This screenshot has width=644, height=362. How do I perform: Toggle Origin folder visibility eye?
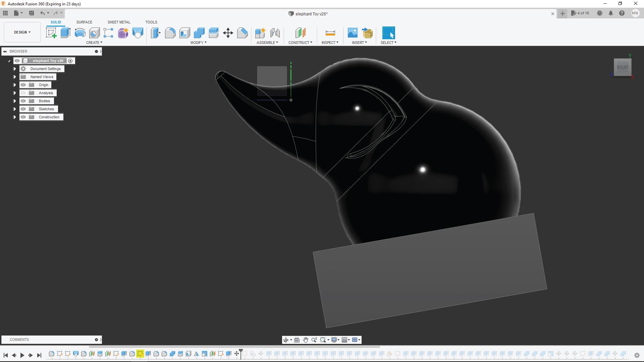[23, 85]
